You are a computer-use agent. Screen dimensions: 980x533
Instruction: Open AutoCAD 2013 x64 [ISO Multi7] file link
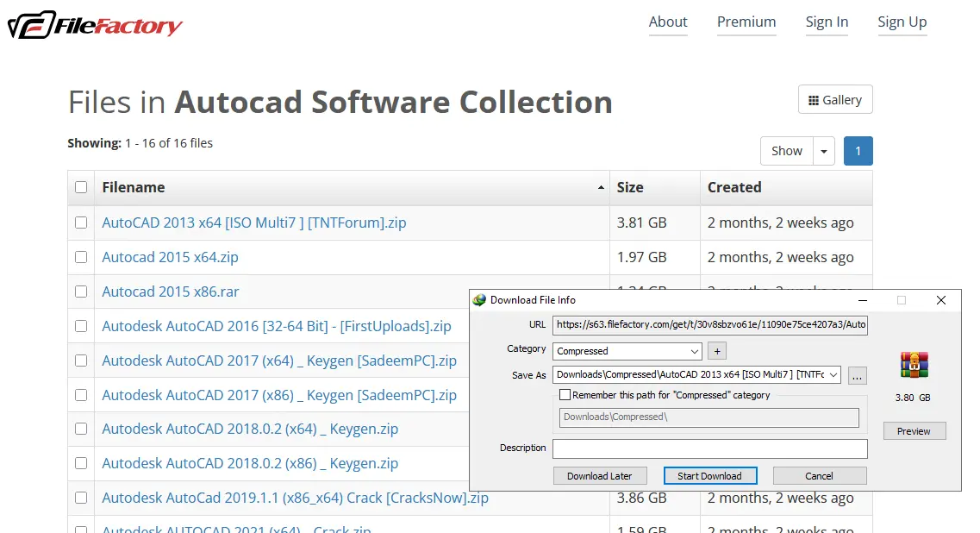253,223
